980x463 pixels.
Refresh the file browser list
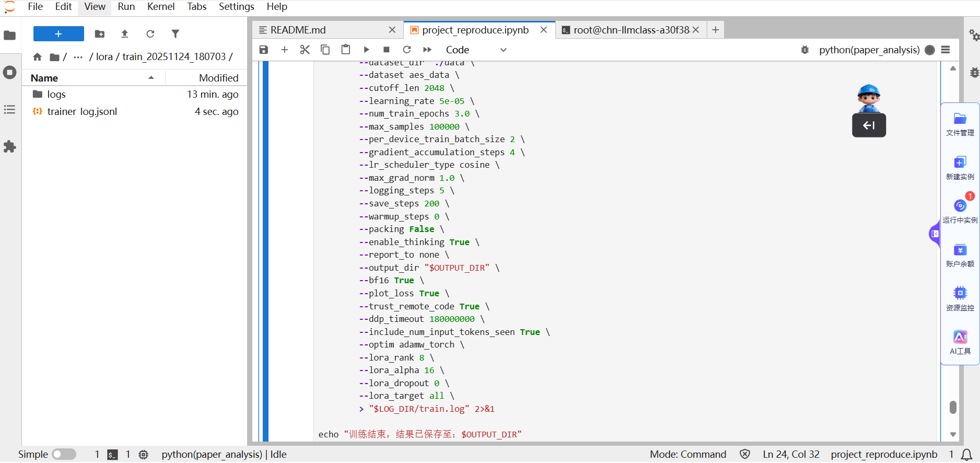coord(150,34)
